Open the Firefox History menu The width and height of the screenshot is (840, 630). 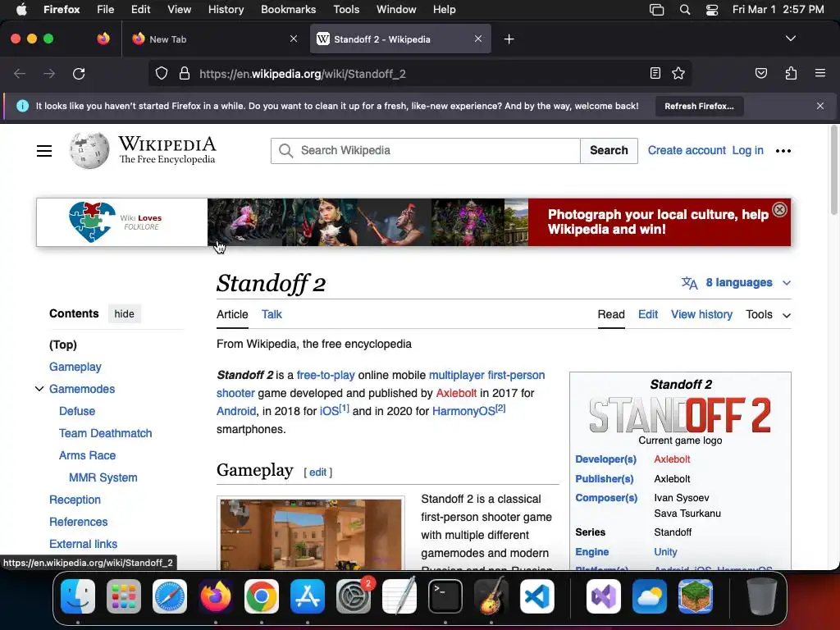coord(226,10)
